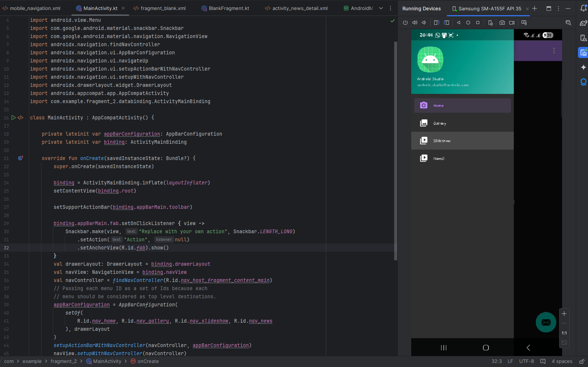Change the LF line separator
The width and height of the screenshot is (588, 367).
tap(510, 361)
